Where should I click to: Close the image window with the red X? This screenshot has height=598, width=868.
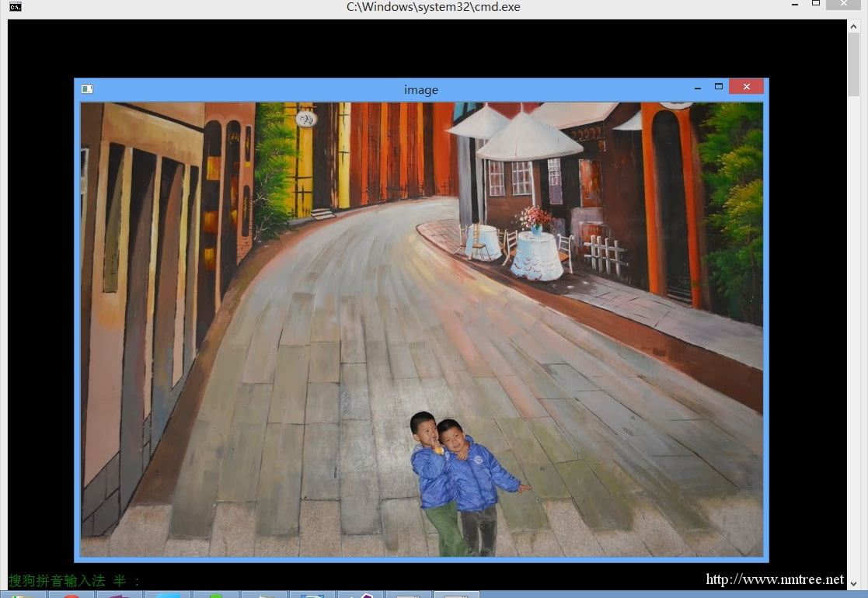click(x=746, y=86)
